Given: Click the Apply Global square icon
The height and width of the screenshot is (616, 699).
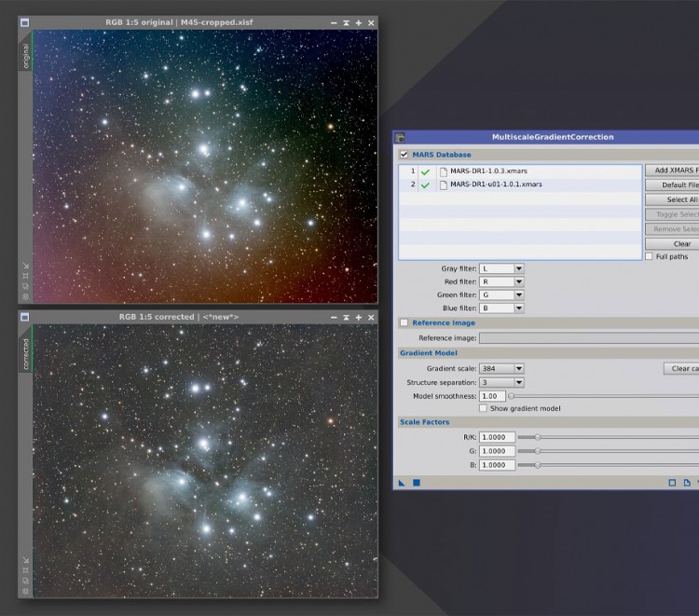Looking at the screenshot, I should 417,483.
